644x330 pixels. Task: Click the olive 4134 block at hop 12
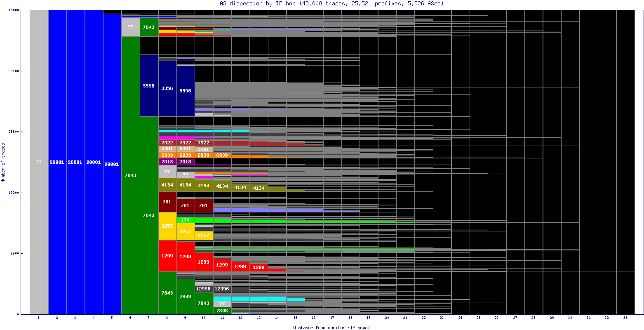tap(240, 187)
